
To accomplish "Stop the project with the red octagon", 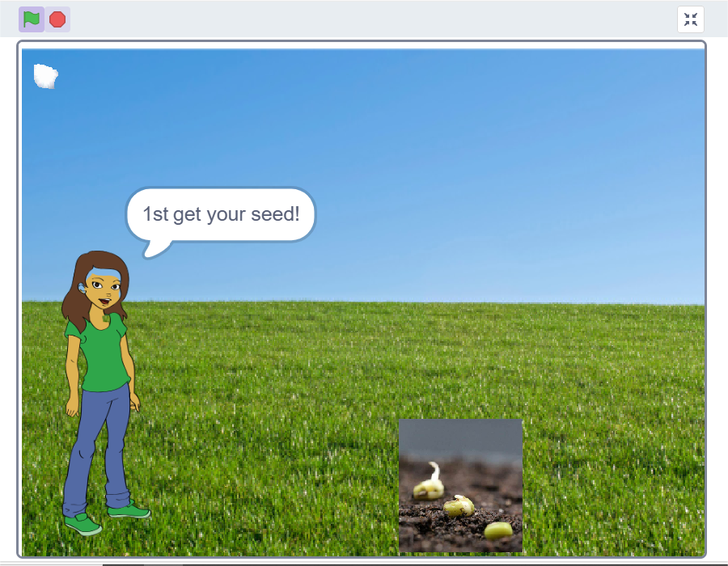I will point(57,19).
